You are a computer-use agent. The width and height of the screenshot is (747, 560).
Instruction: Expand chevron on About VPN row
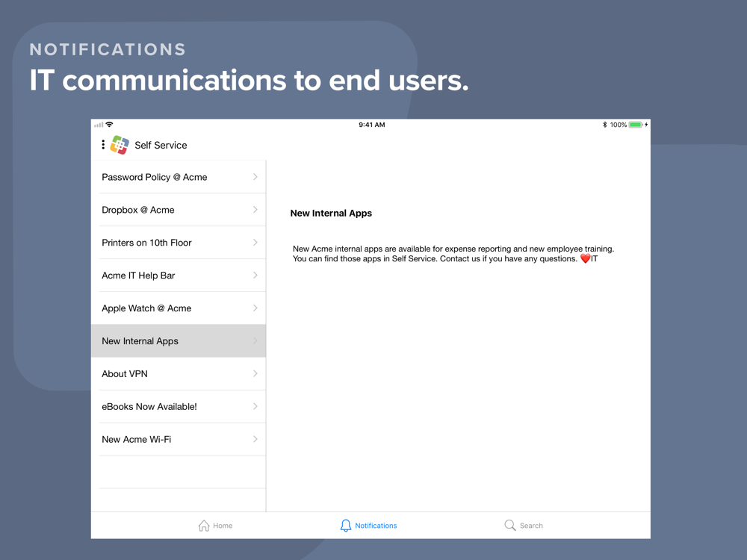pyautogui.click(x=255, y=374)
